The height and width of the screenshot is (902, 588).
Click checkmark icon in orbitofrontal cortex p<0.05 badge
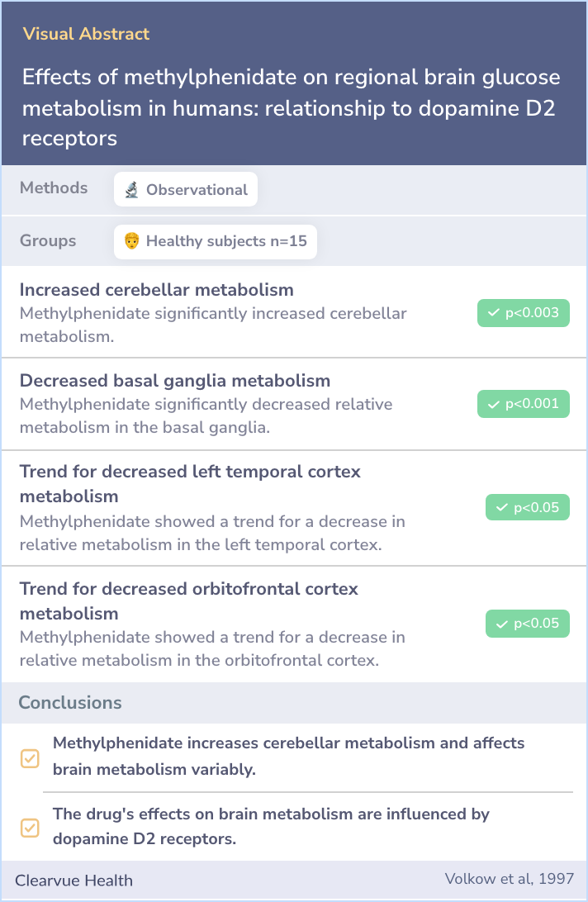point(501,624)
